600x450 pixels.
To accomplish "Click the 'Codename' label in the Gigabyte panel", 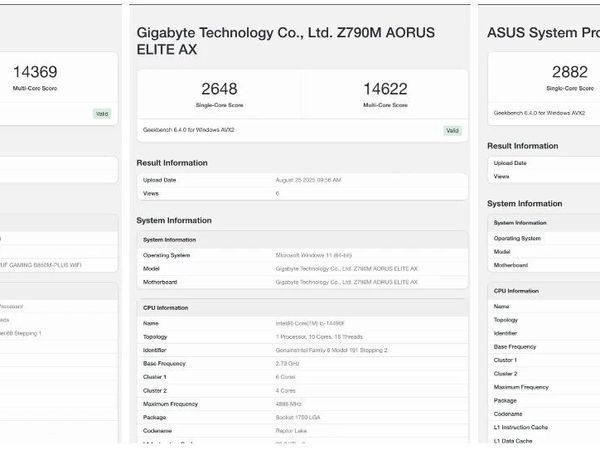I will click(157, 431).
